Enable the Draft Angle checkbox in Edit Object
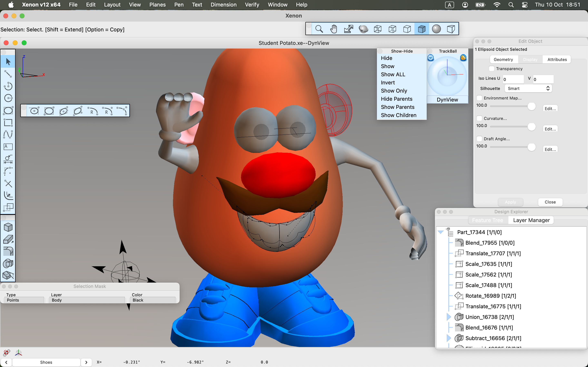Screen dimensions: 588x367 pos(479,139)
